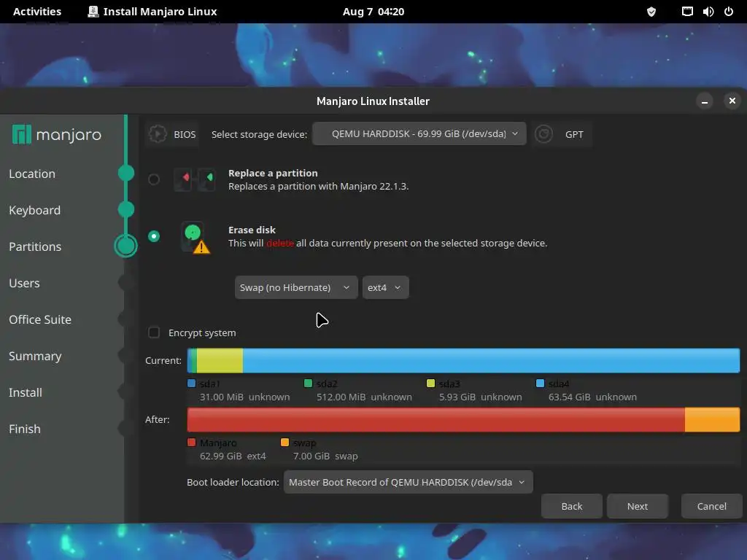Click the sda4 light blue color swatch
Viewport: 747px width, 560px height.
(x=541, y=384)
